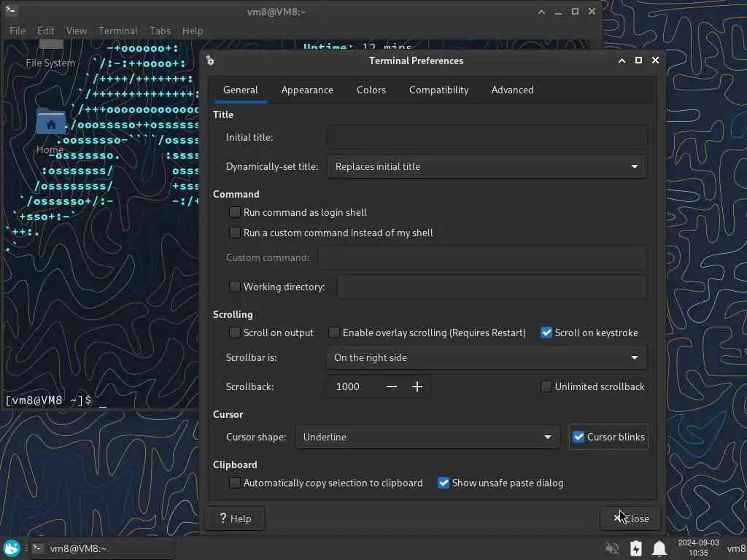Increase scrollback with the plus button

417,386
